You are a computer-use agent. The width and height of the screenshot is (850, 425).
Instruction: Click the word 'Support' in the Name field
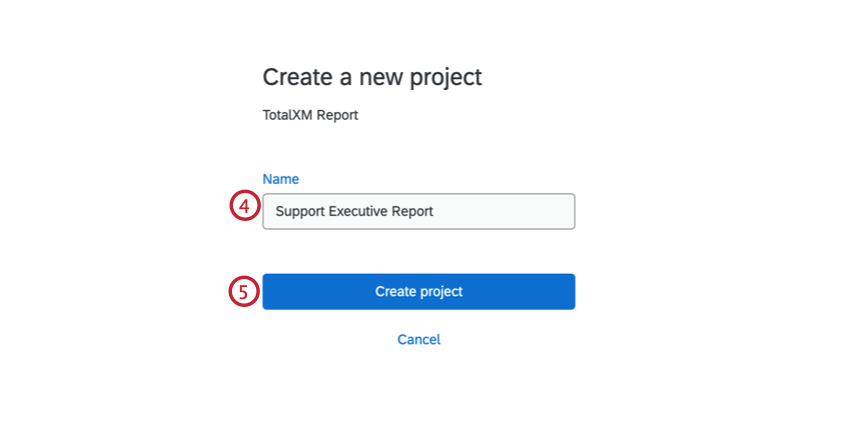tap(299, 211)
